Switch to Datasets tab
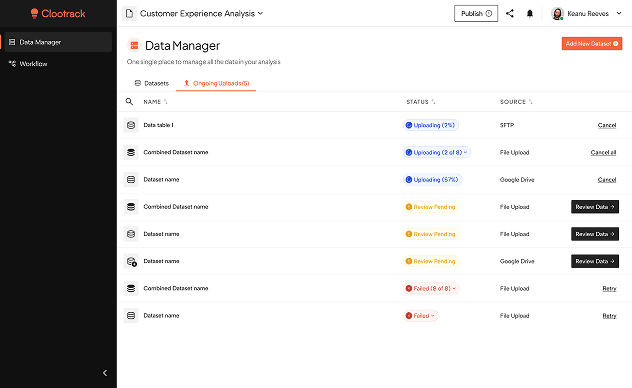The image size is (632, 388). (x=152, y=83)
